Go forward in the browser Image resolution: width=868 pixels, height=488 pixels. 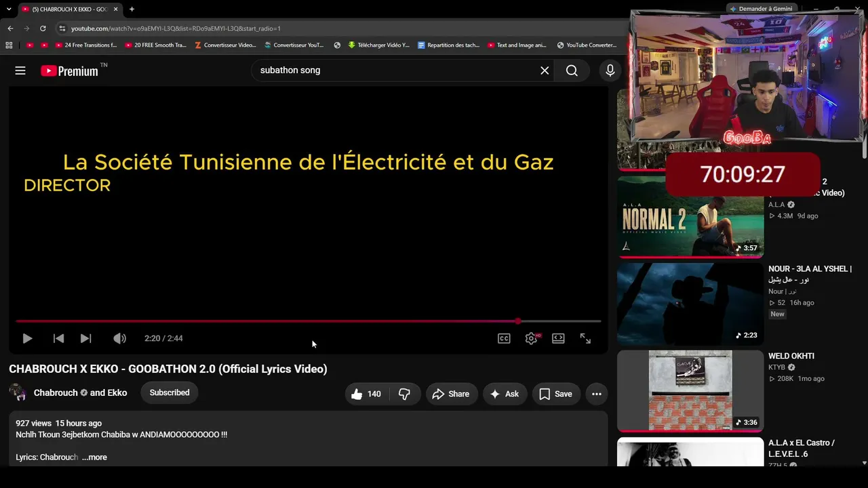point(26,28)
